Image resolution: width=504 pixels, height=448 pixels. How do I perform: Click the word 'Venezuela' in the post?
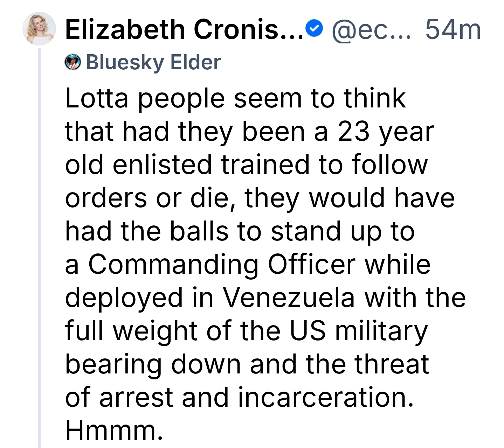tap(289, 298)
